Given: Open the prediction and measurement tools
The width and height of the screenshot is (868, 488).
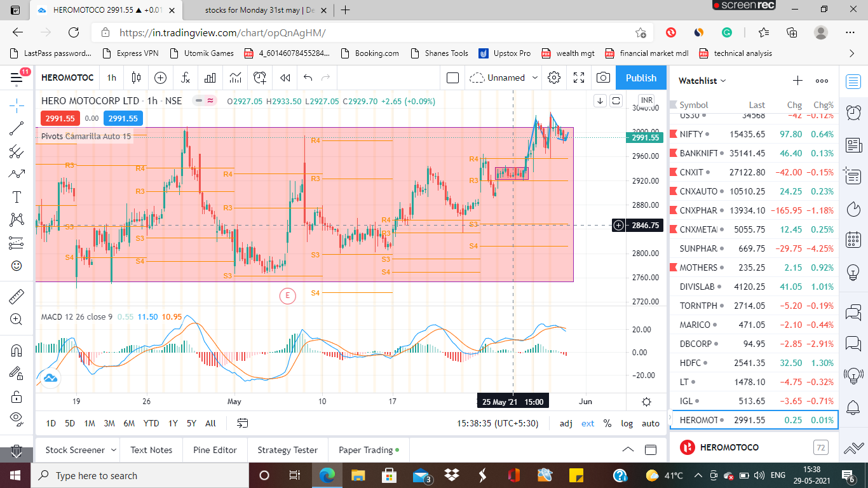Looking at the screenshot, I should pos(17,243).
